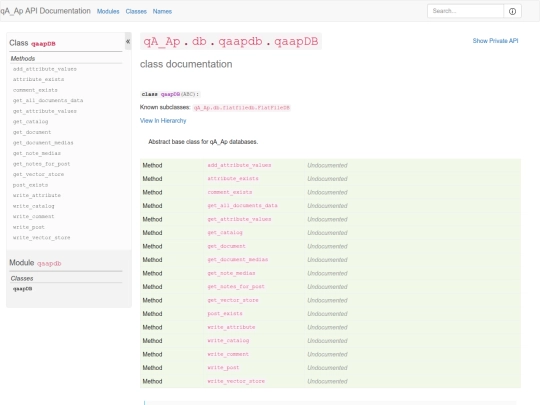Jump to get_note_medias in sidebar
Screen dimensions: 540x405
(37, 153)
